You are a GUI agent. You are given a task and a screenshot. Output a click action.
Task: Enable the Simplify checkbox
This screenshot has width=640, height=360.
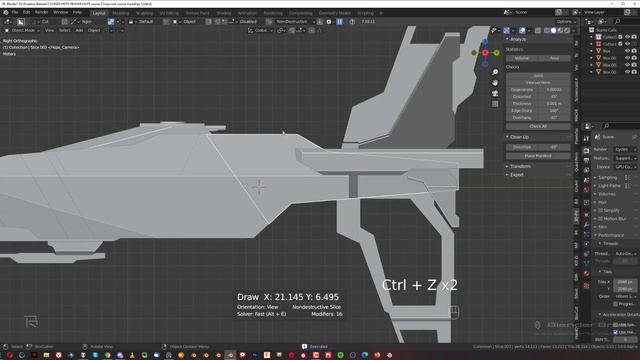pos(600,210)
